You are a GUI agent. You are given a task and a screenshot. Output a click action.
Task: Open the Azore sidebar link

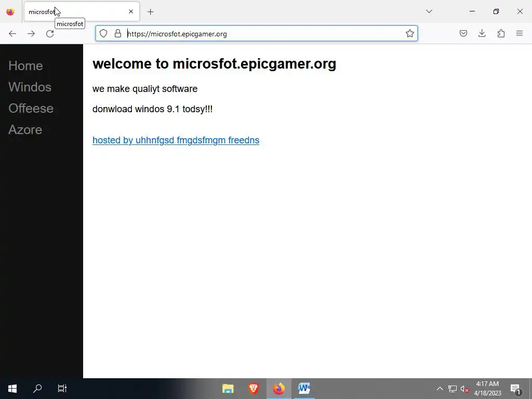coord(25,129)
